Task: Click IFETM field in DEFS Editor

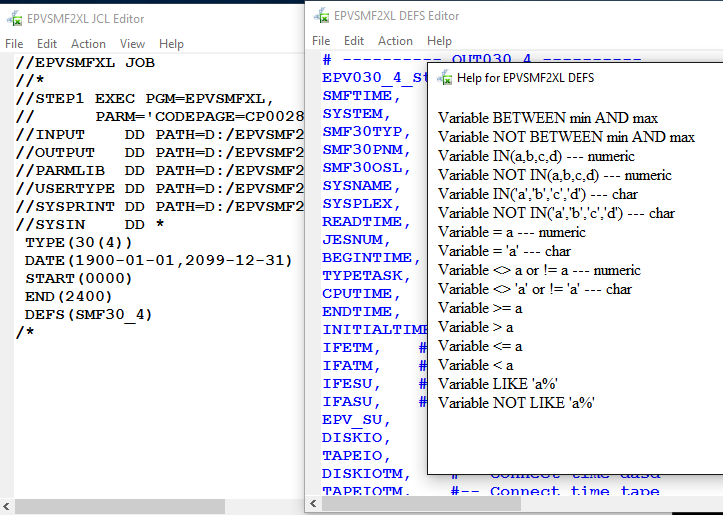Action: click(x=351, y=348)
